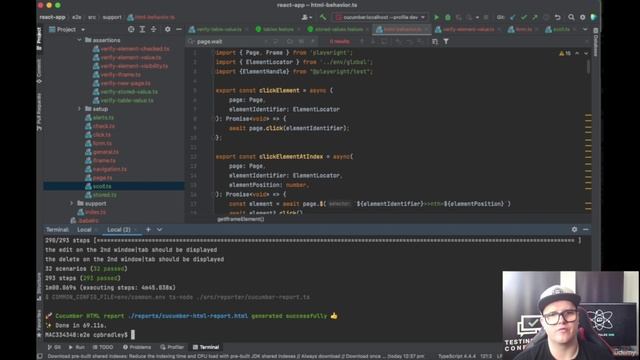Go to next highlighted warning arrow

586,53
